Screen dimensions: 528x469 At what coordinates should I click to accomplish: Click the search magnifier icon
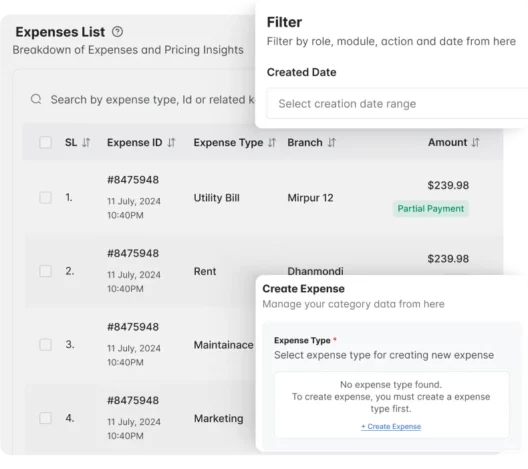tap(36, 99)
